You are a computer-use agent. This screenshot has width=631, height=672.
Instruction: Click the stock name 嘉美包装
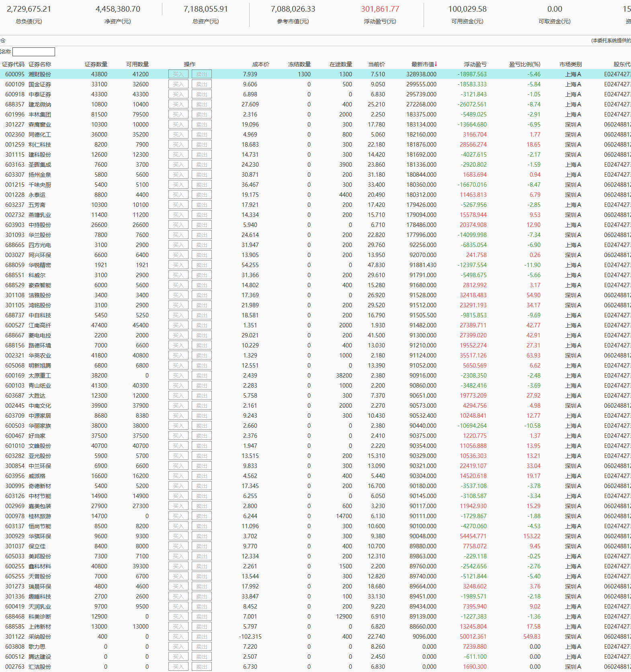40,506
